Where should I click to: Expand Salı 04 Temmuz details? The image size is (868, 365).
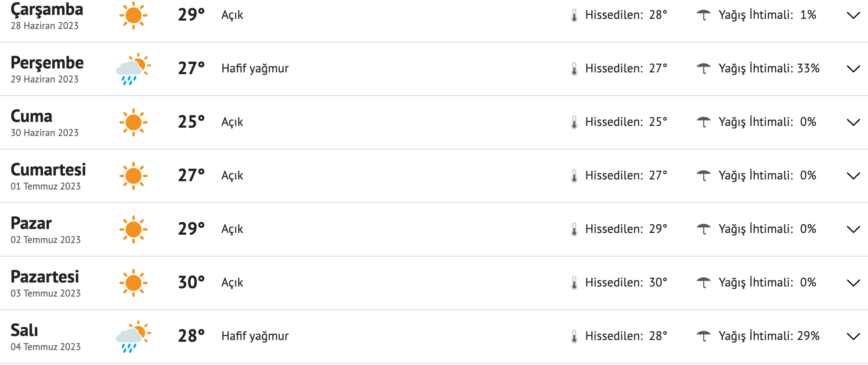(853, 337)
